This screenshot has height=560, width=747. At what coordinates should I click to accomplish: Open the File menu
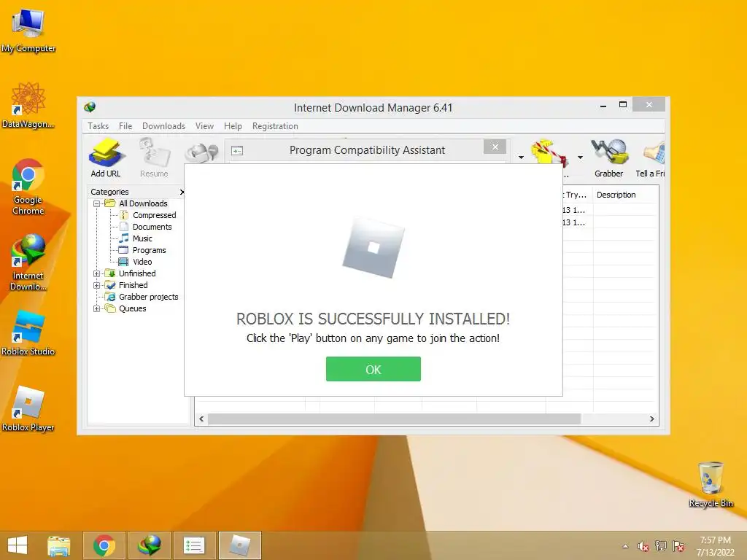(x=125, y=126)
